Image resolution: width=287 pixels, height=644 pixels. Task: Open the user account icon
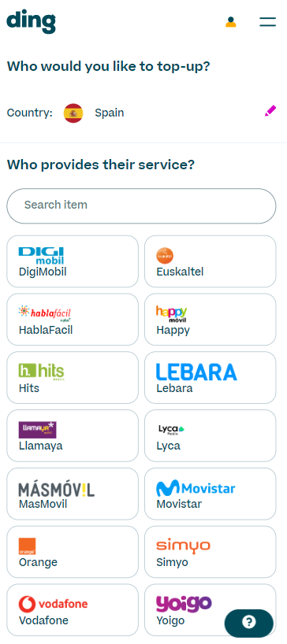pos(231,22)
